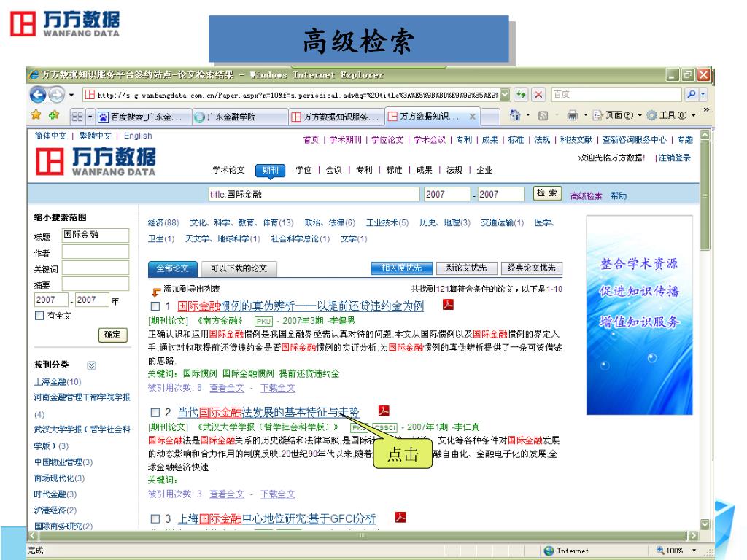Open the 帮助 link
The height and width of the screenshot is (560, 747).
click(x=619, y=195)
